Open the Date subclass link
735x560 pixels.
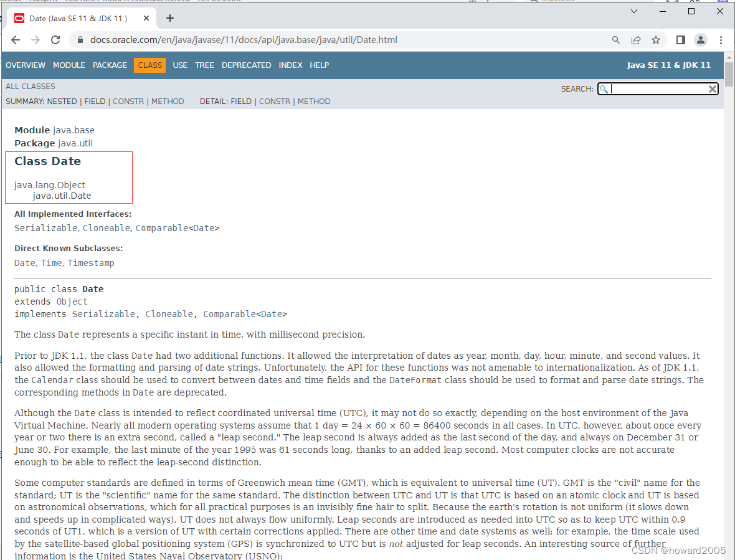pos(25,263)
